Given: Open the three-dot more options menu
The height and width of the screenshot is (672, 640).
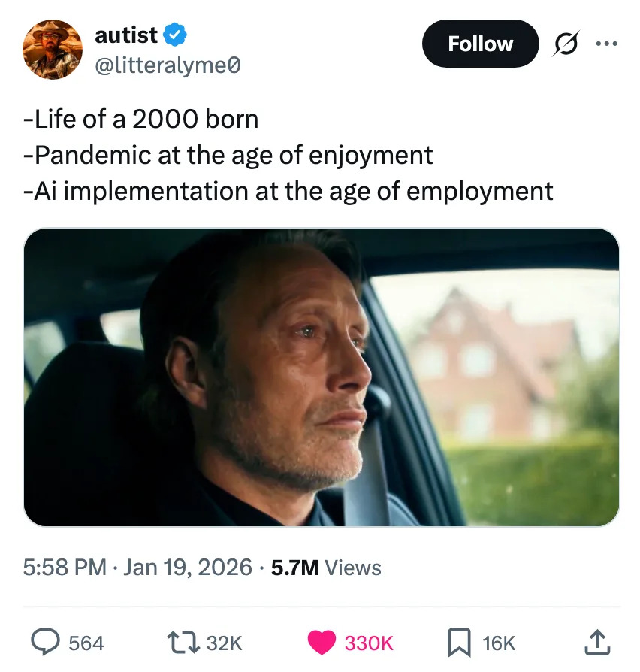Looking at the screenshot, I should tap(604, 44).
